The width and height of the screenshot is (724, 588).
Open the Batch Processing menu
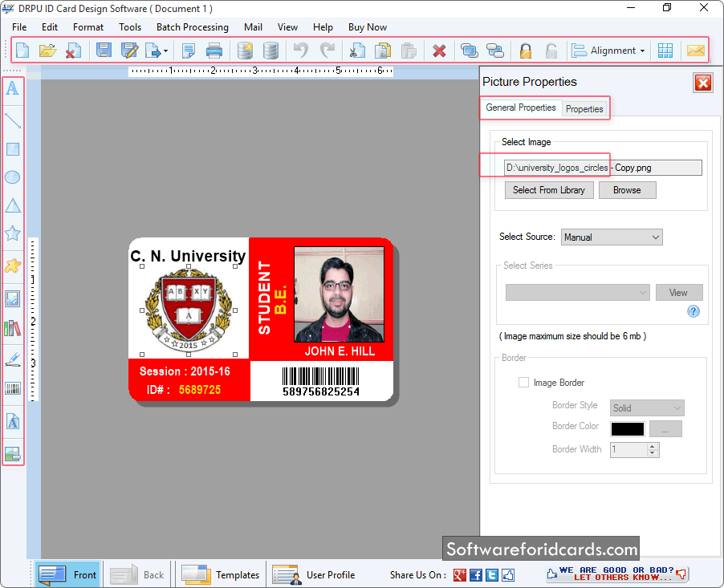coord(193,27)
